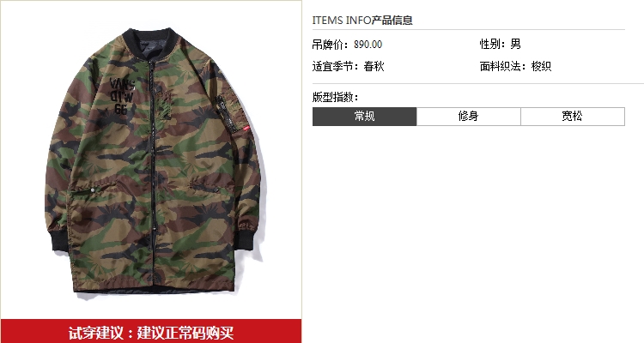Click the red 试穿建议 banner

151,332
